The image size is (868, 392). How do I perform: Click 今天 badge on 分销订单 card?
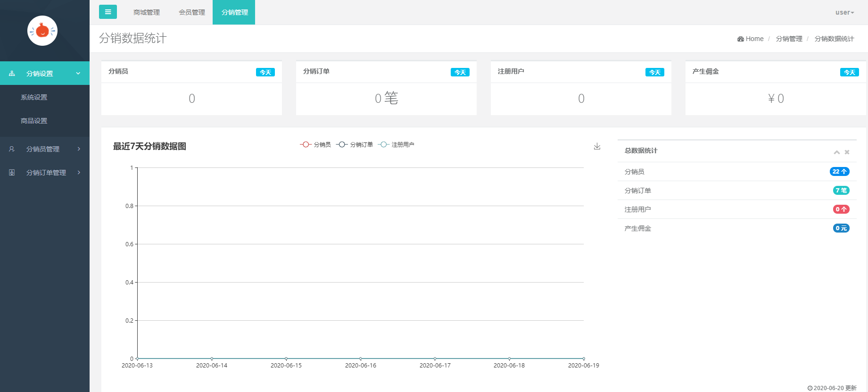(460, 72)
